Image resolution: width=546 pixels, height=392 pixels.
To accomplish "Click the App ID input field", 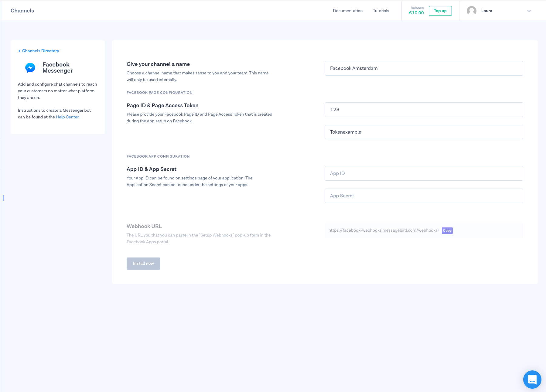I will [x=424, y=173].
